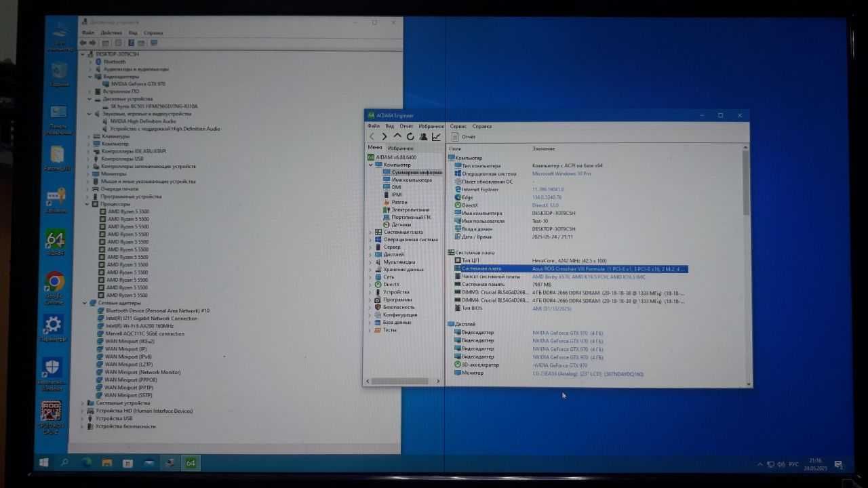This screenshot has width=868, height=488.
Task: Expand Хранение данных node in AIDA64
Action: tap(370, 269)
